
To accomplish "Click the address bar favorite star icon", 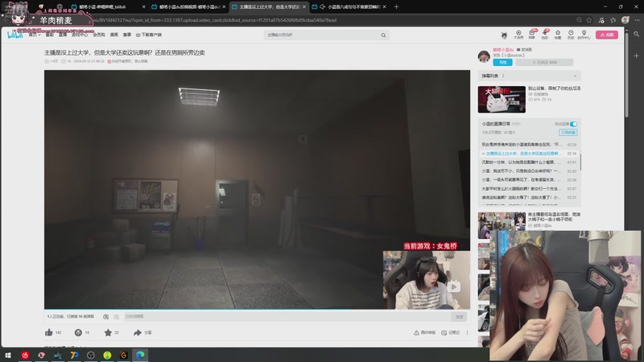I will [x=589, y=20].
